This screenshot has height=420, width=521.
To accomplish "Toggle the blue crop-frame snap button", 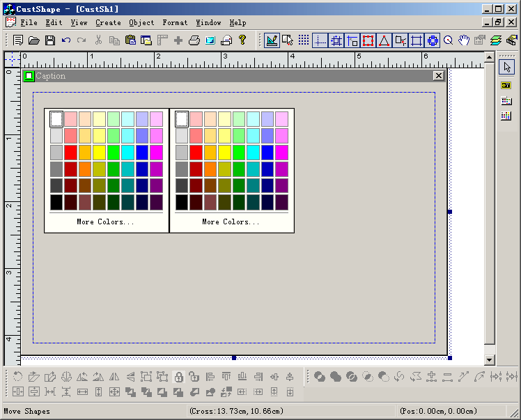I will click(417, 40).
